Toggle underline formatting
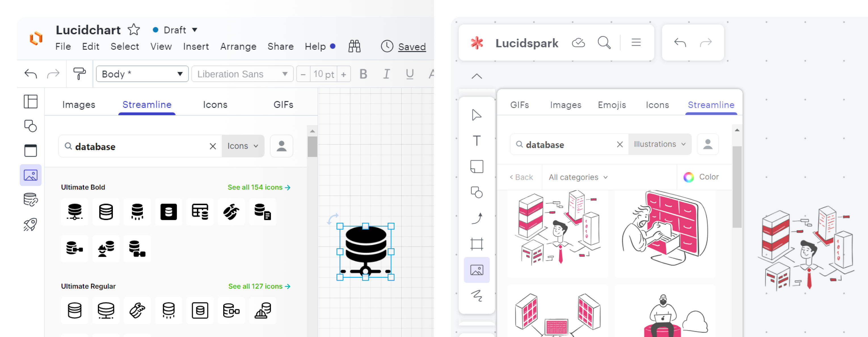868x337 pixels. pyautogui.click(x=410, y=74)
